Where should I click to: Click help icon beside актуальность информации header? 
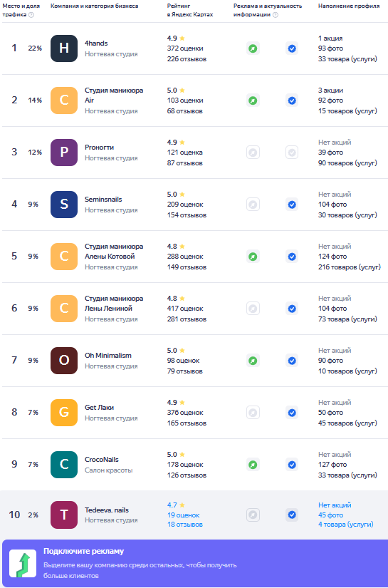276,15
